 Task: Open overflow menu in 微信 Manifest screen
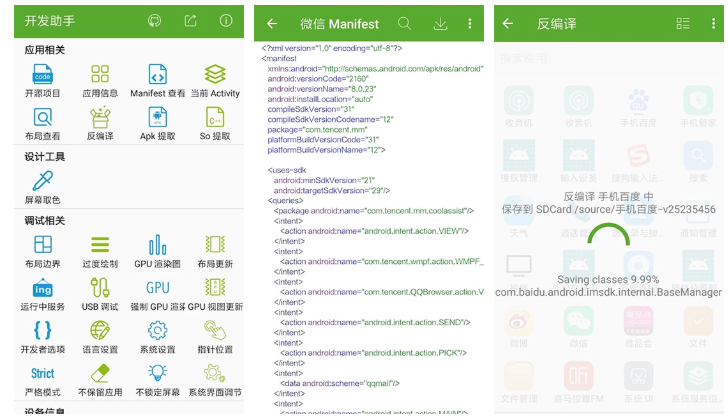[470, 24]
